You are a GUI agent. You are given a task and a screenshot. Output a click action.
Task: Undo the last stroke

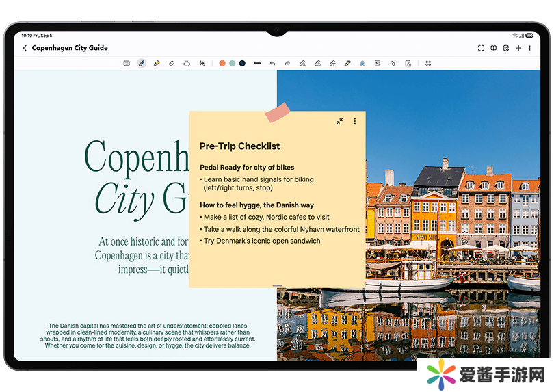272,63
